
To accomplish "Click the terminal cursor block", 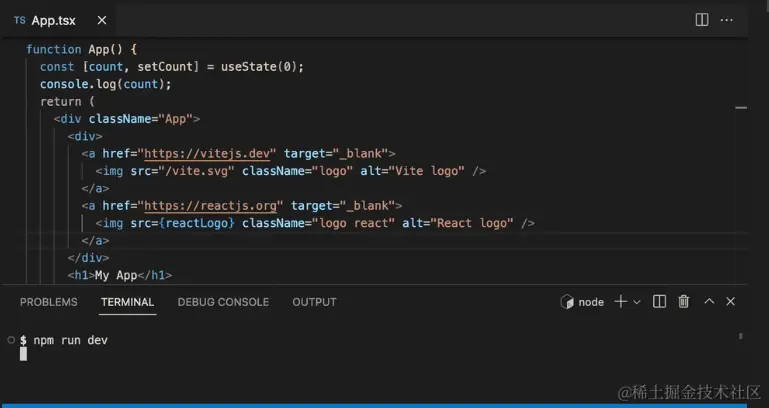I will tap(24, 354).
